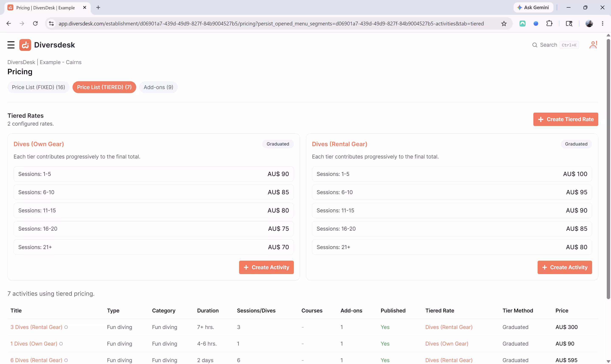Click Graduated badge on Own Gear card
The width and height of the screenshot is (611, 364).
[278, 144]
